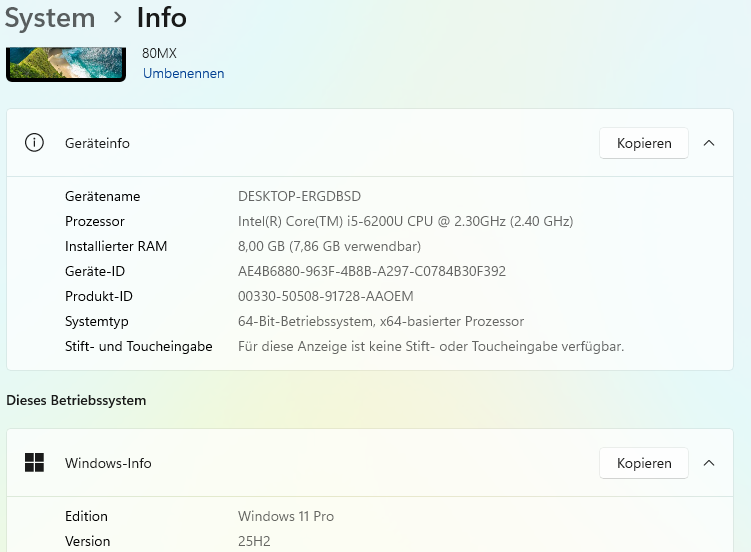
Task: Click the Systemtyp label
Action: coord(97,321)
